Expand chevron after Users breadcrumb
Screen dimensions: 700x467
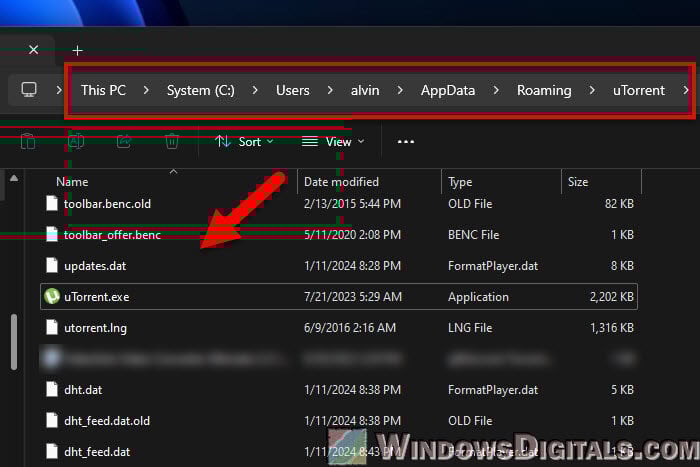coord(330,90)
